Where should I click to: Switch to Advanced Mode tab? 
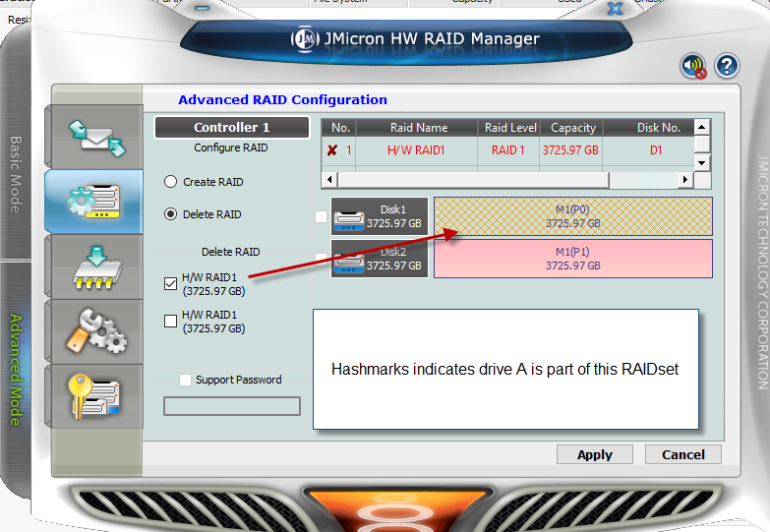(x=16, y=370)
